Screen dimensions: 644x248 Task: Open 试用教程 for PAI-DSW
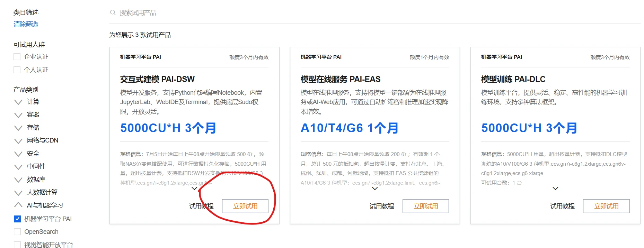(201, 206)
